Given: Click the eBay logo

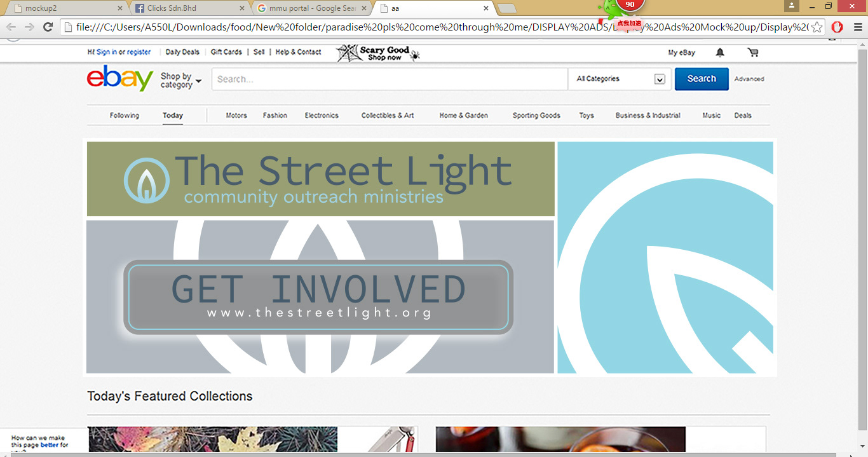Looking at the screenshot, I should (120, 79).
